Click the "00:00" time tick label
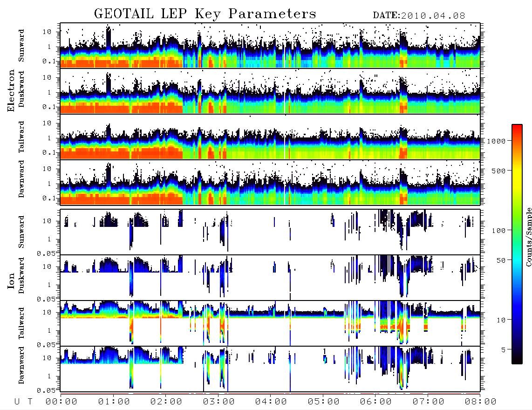 61,402
